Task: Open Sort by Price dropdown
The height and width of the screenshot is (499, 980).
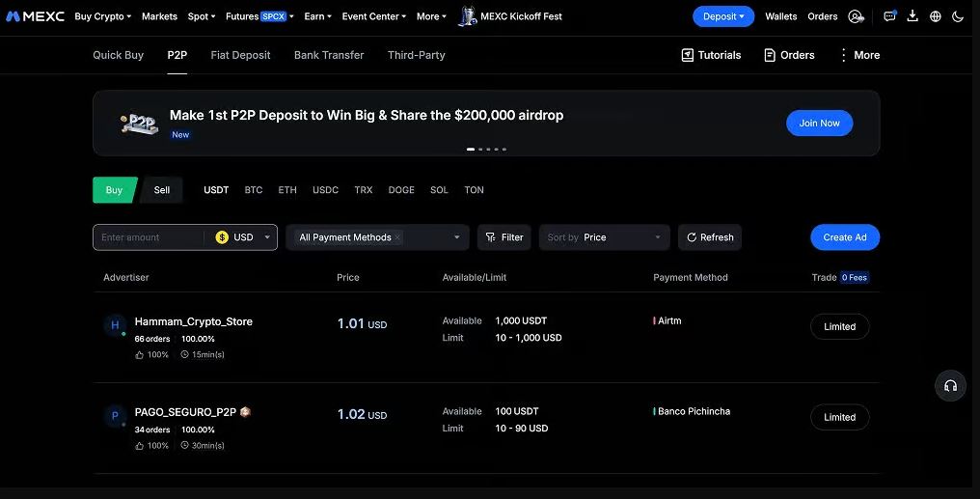Action: (605, 237)
